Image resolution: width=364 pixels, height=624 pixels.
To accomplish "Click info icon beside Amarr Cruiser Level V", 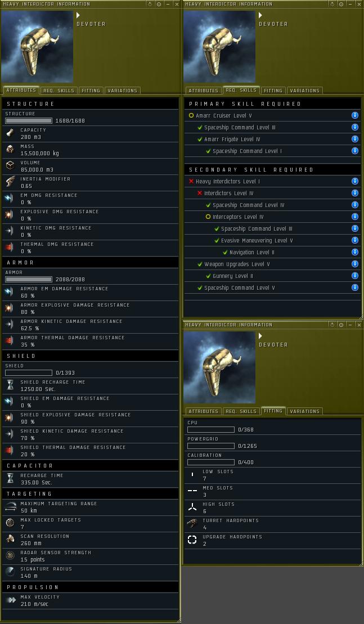I will pos(355,115).
